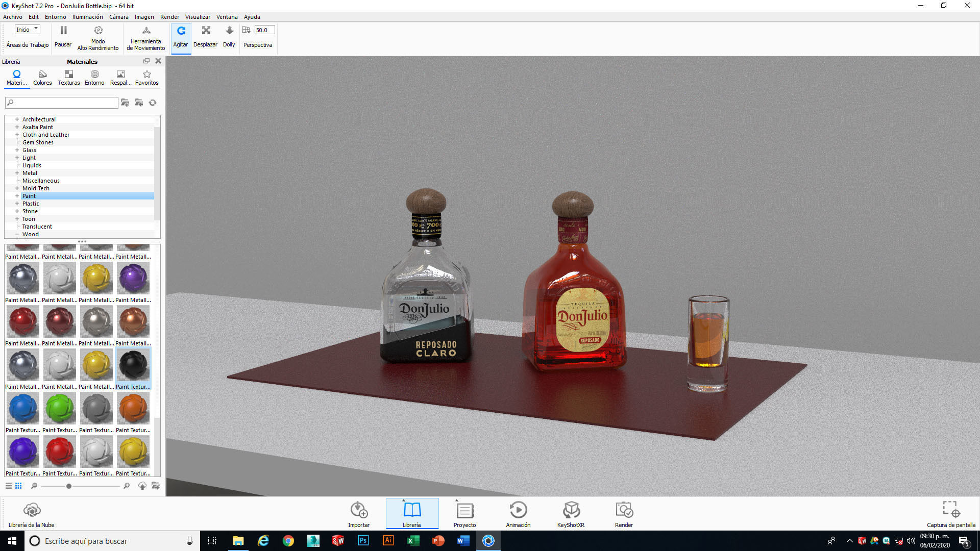This screenshot has width=980, height=551.
Task: Pick the copper metallic paint sphere
Action: (x=133, y=321)
